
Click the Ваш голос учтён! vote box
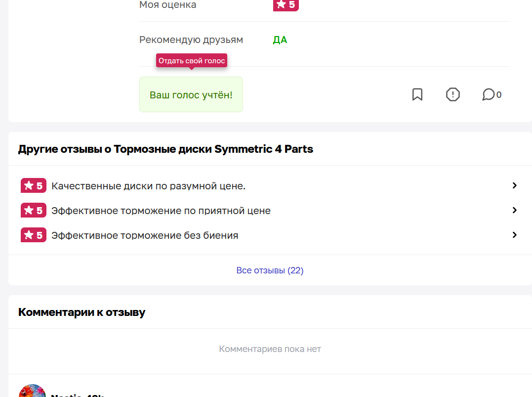191,94
